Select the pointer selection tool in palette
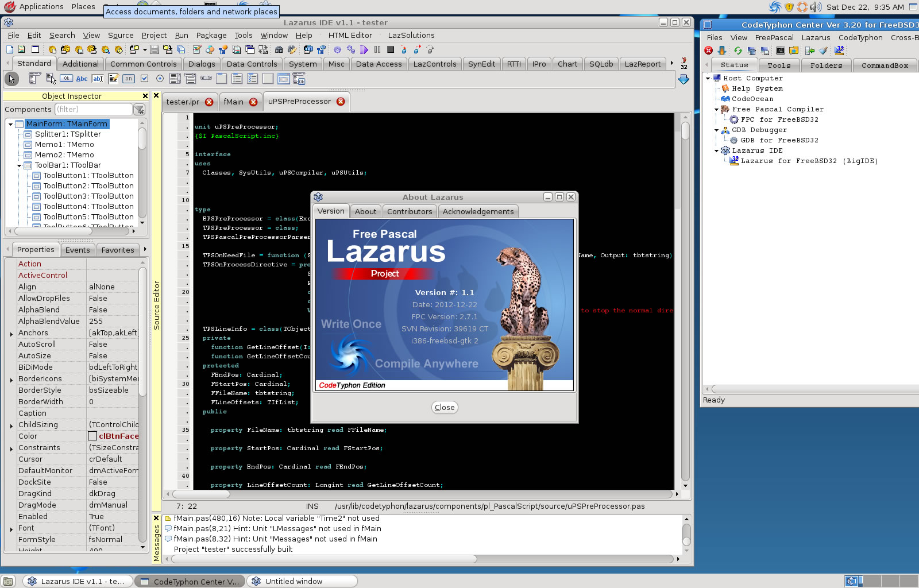 click(11, 79)
